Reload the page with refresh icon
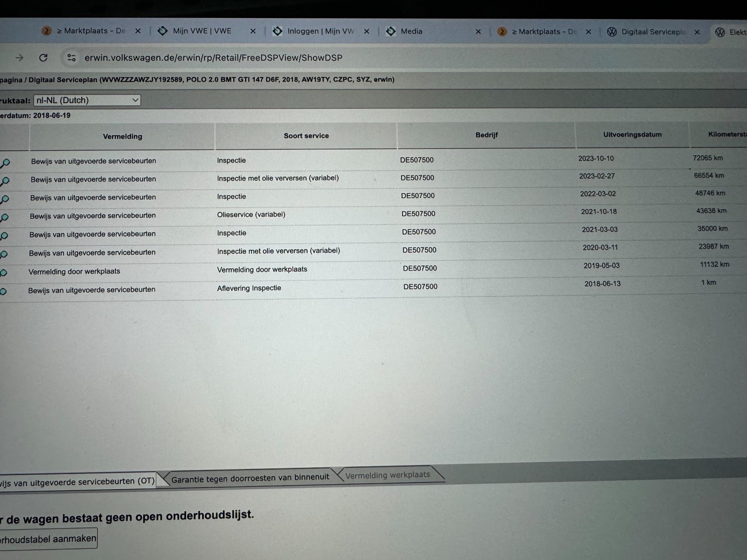Image resolution: width=747 pixels, height=560 pixels. coord(43,58)
